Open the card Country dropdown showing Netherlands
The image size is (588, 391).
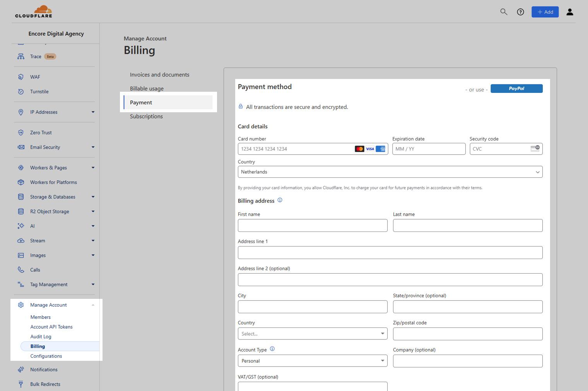click(x=390, y=172)
